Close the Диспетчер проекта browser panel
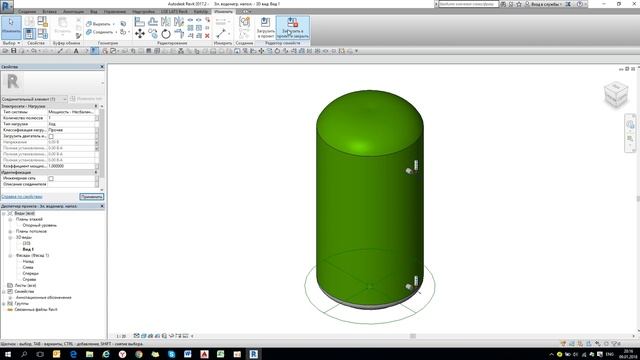The image size is (640, 360). click(x=102, y=206)
